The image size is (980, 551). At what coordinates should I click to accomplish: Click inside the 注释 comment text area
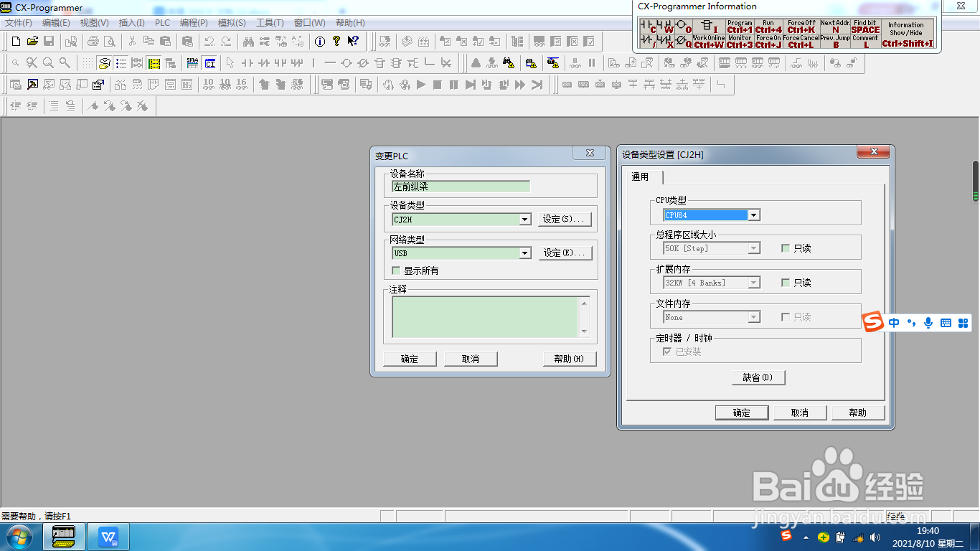(x=485, y=316)
